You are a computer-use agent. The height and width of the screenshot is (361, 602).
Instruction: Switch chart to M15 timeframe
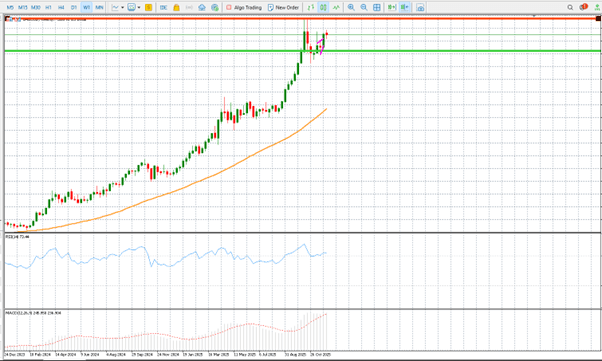[23, 7]
